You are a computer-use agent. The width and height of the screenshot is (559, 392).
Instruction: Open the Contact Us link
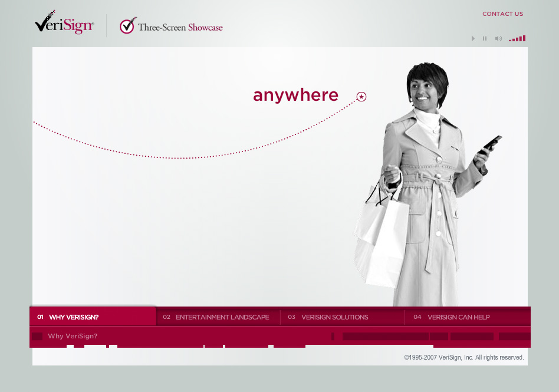coord(502,14)
